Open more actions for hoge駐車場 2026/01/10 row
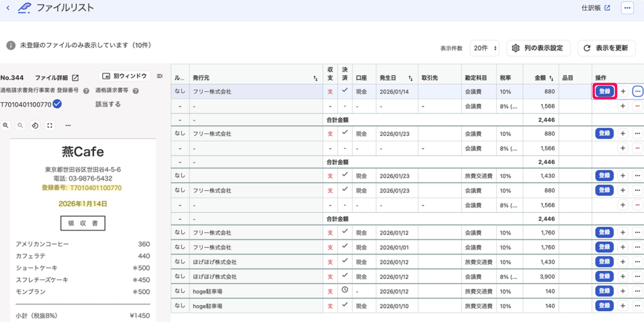The image size is (644, 322). [x=638, y=306]
